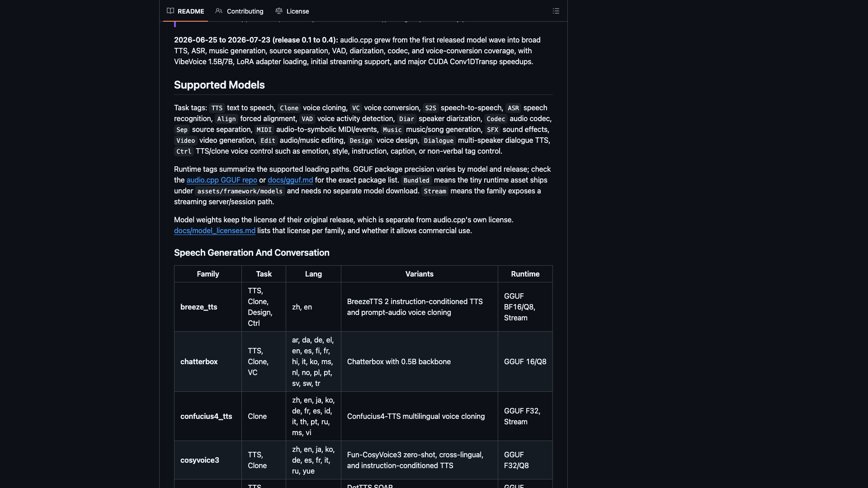Image resolution: width=868 pixels, height=488 pixels.
Task: Click the 'Bundled' code tag
Action: coord(416,180)
